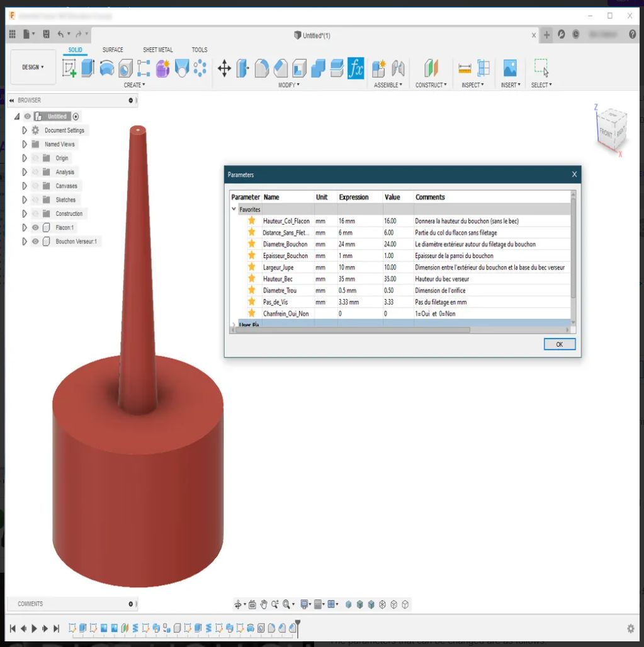Select the Pan hand tool in navigation bar

(264, 604)
